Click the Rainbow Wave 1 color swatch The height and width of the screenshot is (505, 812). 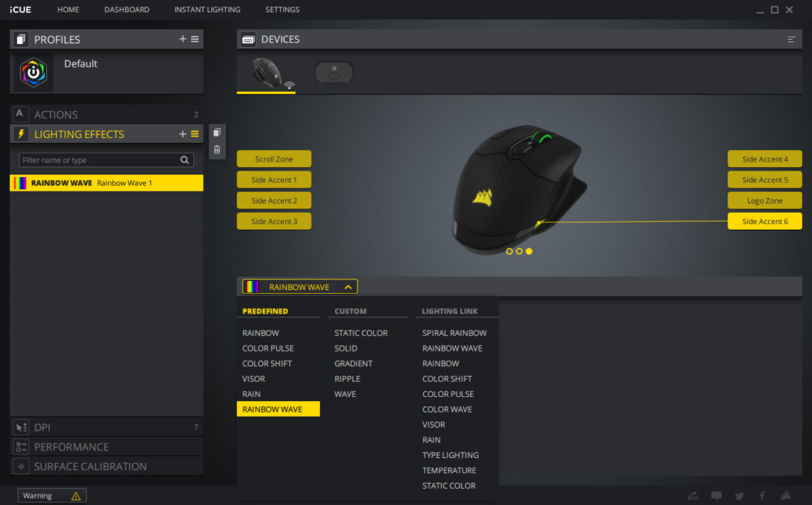[19, 183]
